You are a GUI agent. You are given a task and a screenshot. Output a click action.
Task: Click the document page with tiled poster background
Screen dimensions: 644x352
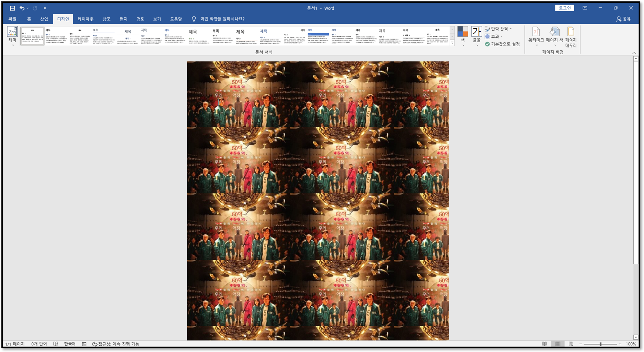[x=318, y=201]
